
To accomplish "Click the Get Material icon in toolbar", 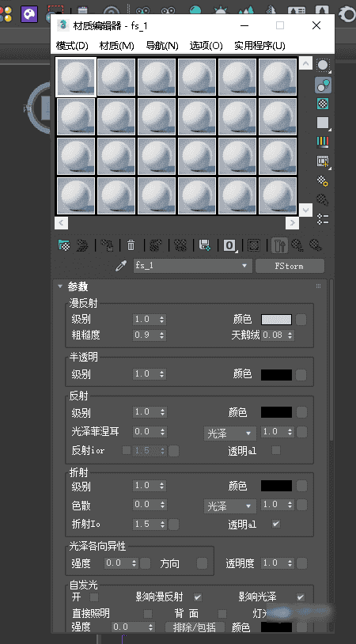I will click(64, 245).
